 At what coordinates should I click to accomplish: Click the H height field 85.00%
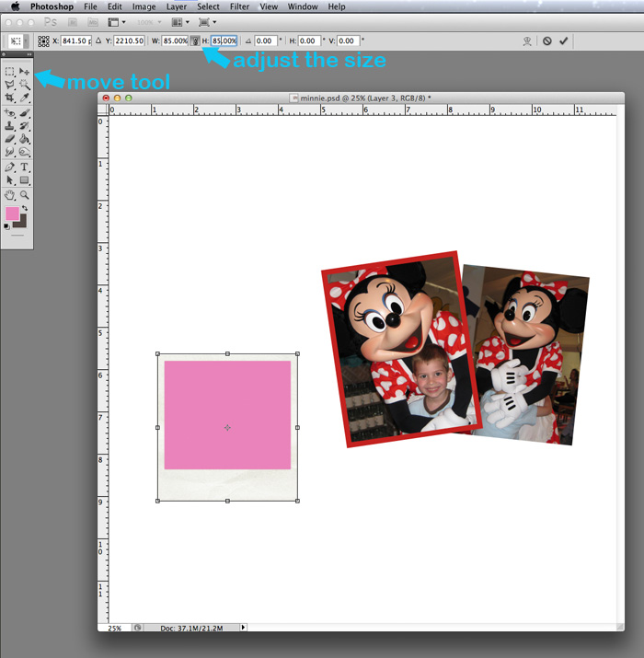coord(224,40)
